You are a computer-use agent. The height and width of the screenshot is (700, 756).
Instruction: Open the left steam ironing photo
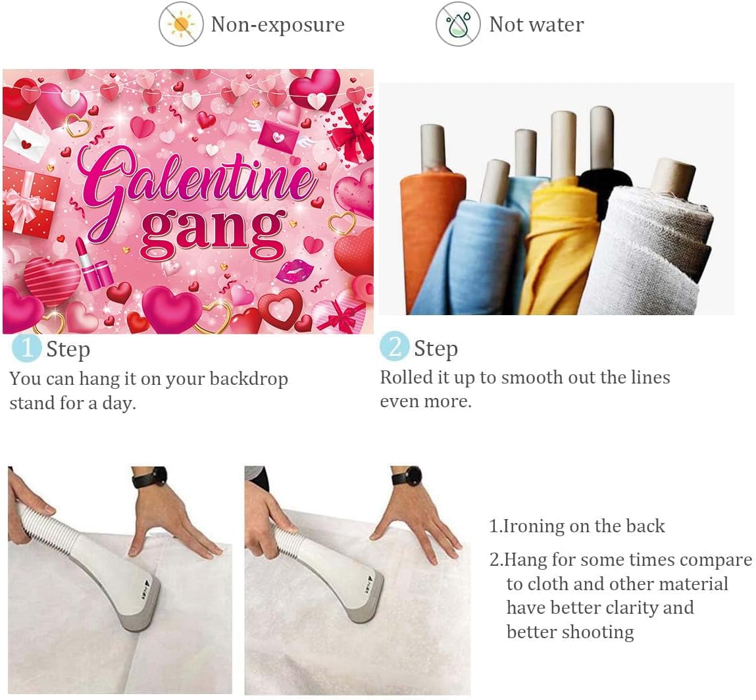120,580
